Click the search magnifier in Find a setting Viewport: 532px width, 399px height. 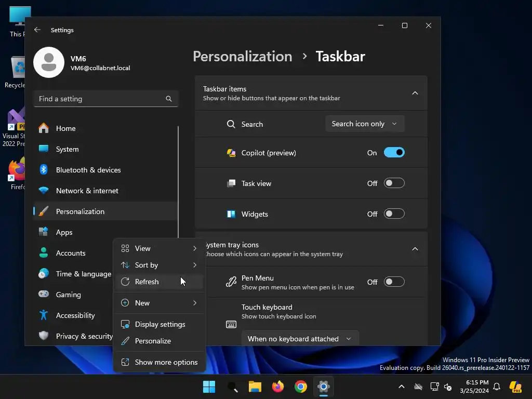coord(169,99)
